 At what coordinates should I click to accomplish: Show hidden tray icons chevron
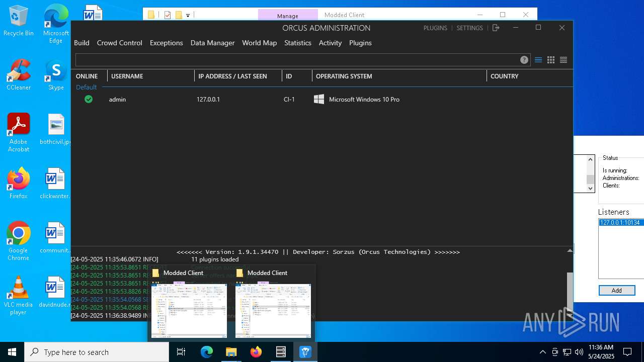coord(542,352)
